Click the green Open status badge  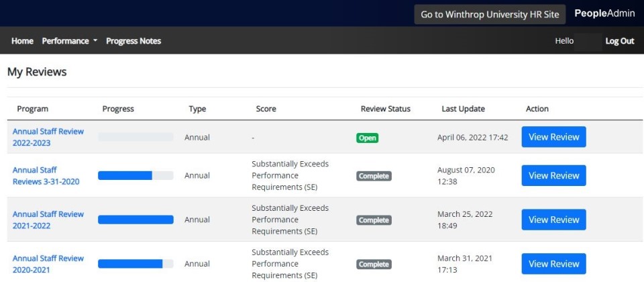click(x=367, y=138)
